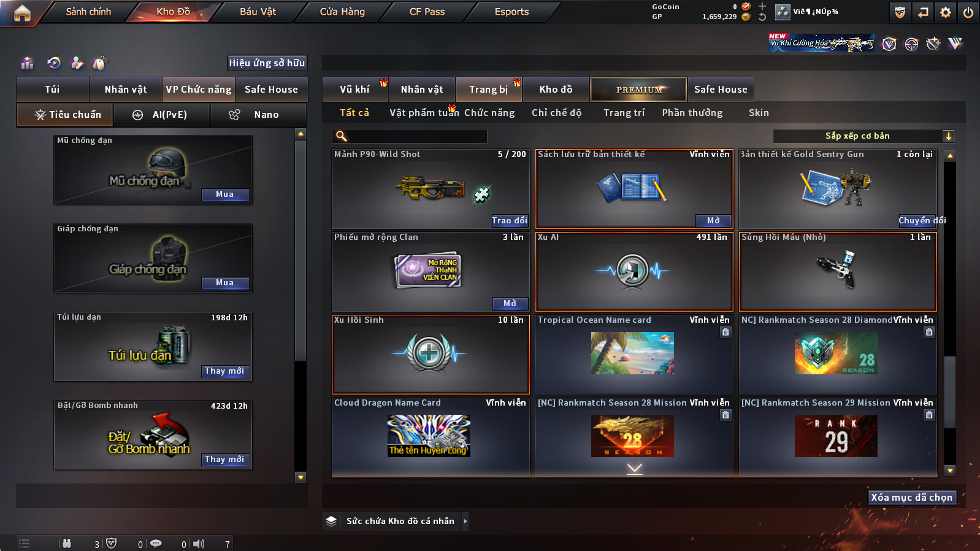
Task: Expand the item list down chevron
Action: click(635, 469)
